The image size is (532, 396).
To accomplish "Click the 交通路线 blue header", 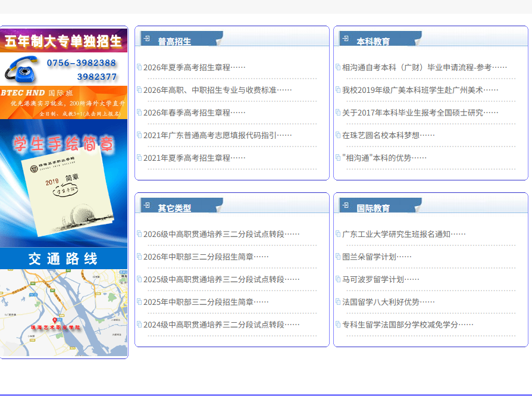I will 64,258.
